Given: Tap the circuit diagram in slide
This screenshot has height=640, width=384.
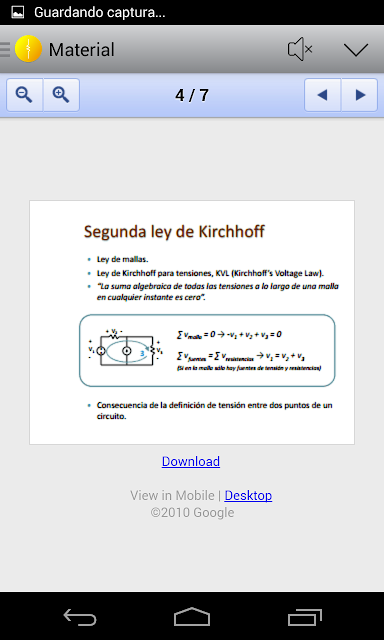Looking at the screenshot, I should [126, 348].
